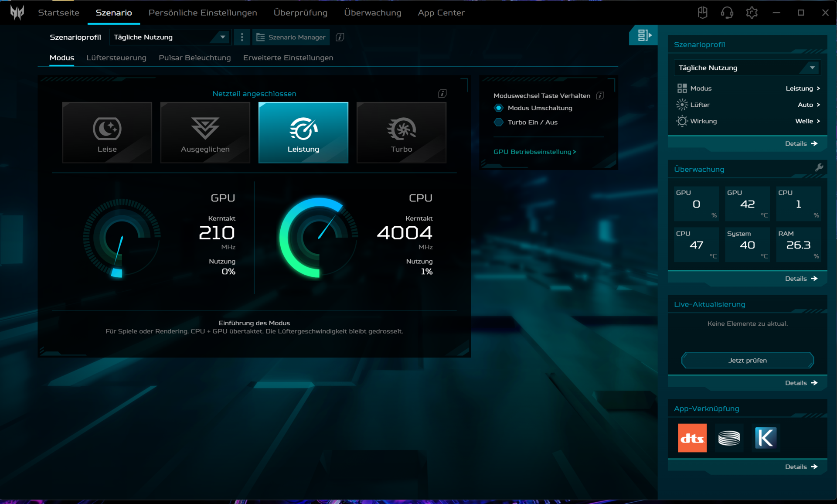Click the headset support icon
Viewport: 837px width, 504px height.
[x=727, y=13]
